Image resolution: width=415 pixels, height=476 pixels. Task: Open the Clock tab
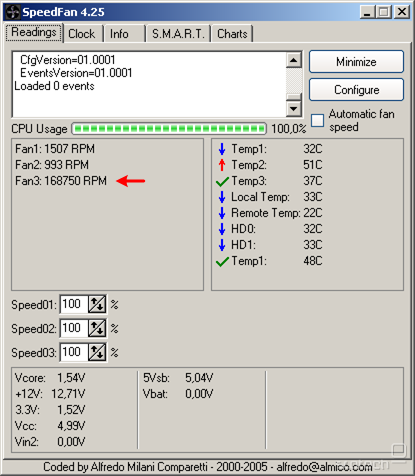82,34
